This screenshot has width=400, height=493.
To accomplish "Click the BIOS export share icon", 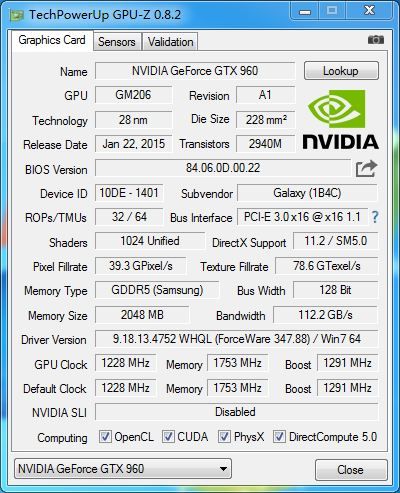I will 366,169.
